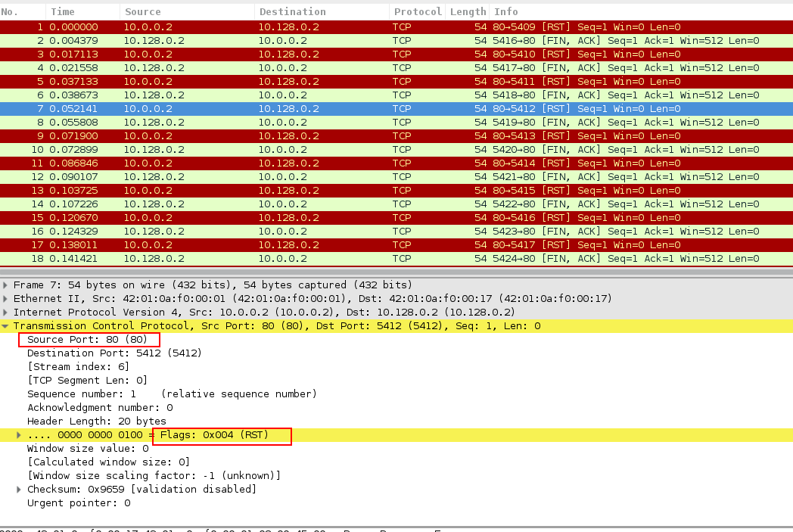Select packet 1 with Info 80→5409 [RST]
The width and height of the screenshot is (793, 532).
pyautogui.click(x=396, y=27)
